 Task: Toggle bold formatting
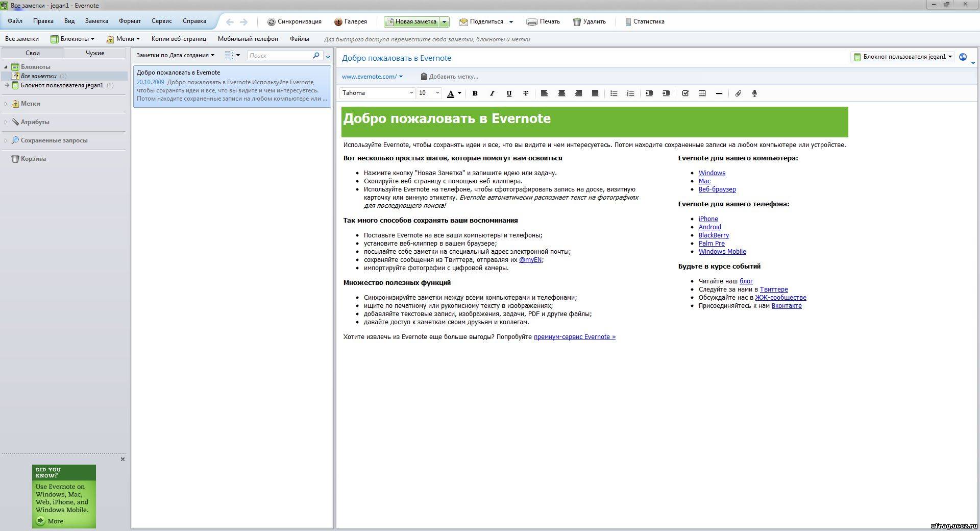[x=475, y=93]
